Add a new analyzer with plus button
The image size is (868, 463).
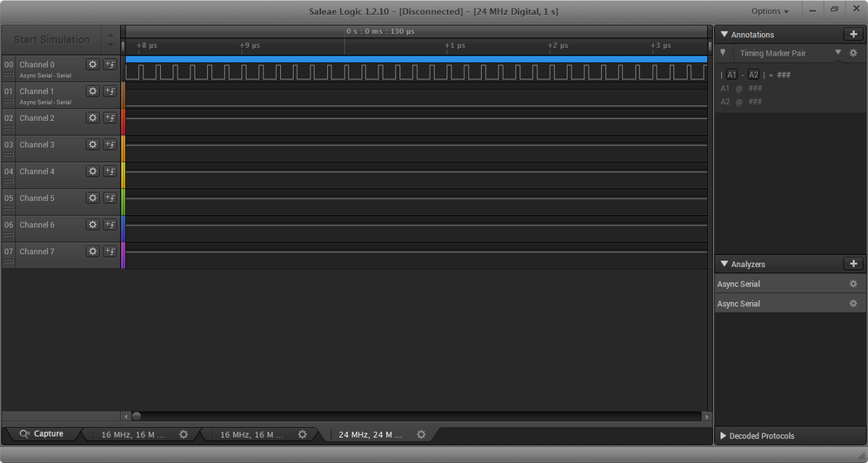pos(853,264)
